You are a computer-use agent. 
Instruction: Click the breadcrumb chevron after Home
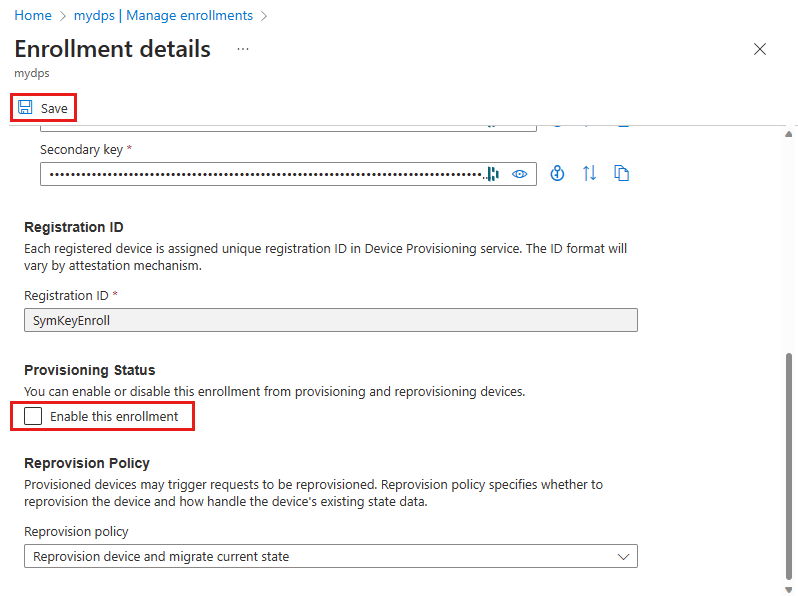62,16
